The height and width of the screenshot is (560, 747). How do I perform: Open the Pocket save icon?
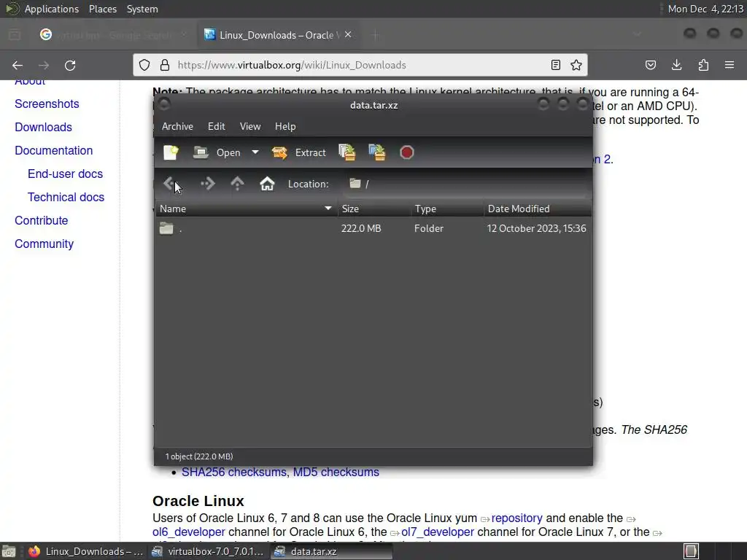651,65
